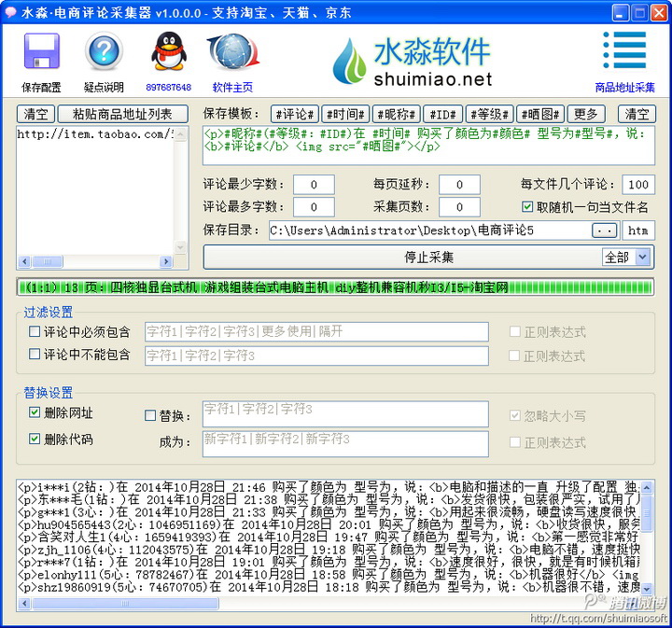Image resolution: width=672 pixels, height=628 pixels.
Task: Clear the product address list with 清空
Action: [36, 114]
